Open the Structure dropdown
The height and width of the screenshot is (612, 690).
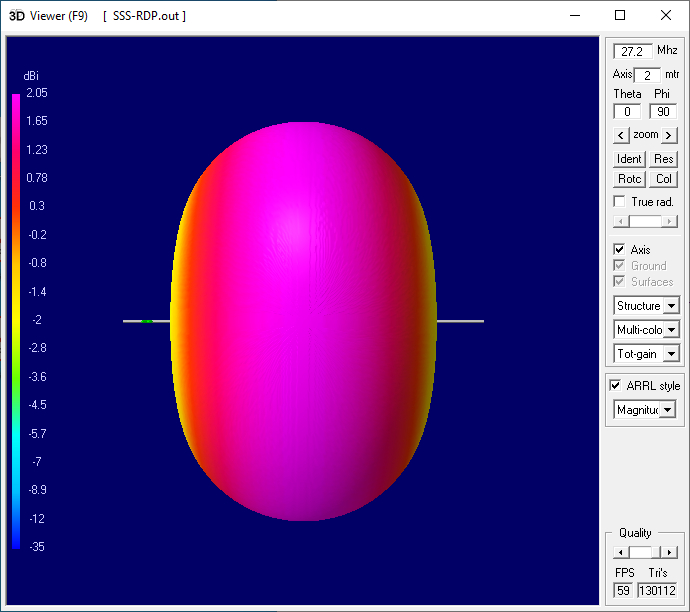(670, 306)
